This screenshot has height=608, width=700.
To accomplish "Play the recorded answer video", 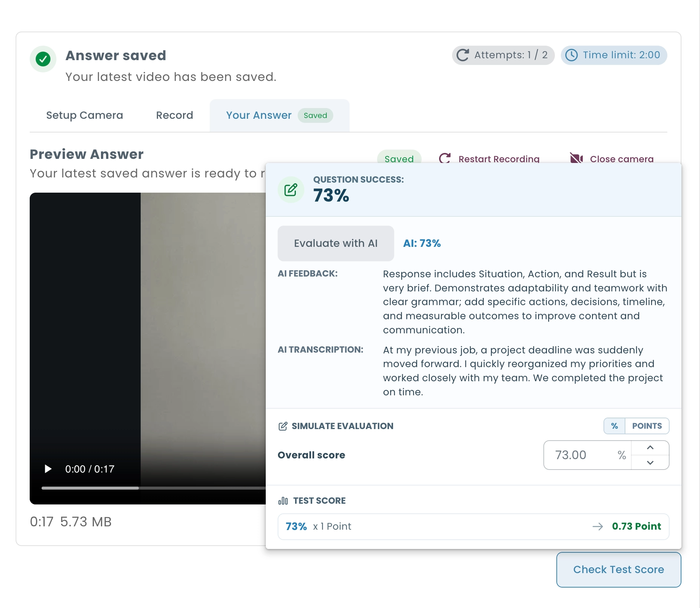I will [48, 469].
